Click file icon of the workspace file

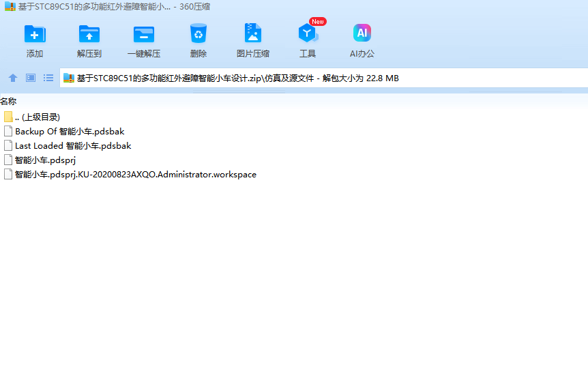pos(8,175)
